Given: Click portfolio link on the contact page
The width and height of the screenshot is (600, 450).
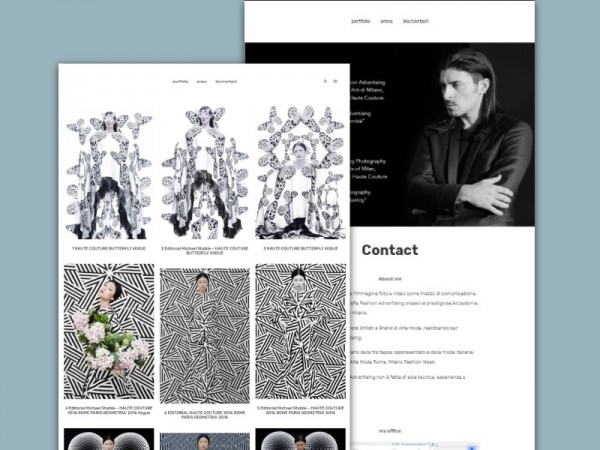Looking at the screenshot, I should tap(360, 21).
